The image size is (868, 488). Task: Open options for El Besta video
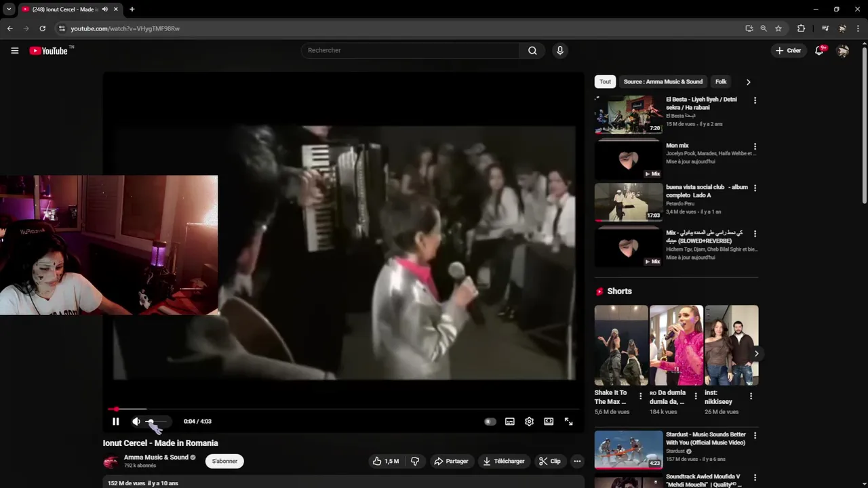[755, 100]
